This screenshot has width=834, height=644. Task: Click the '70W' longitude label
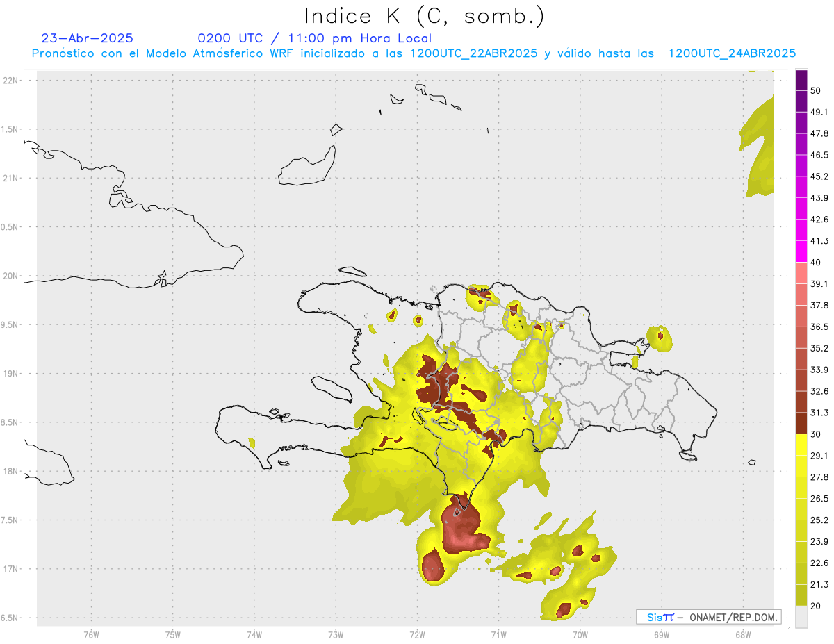click(x=580, y=634)
